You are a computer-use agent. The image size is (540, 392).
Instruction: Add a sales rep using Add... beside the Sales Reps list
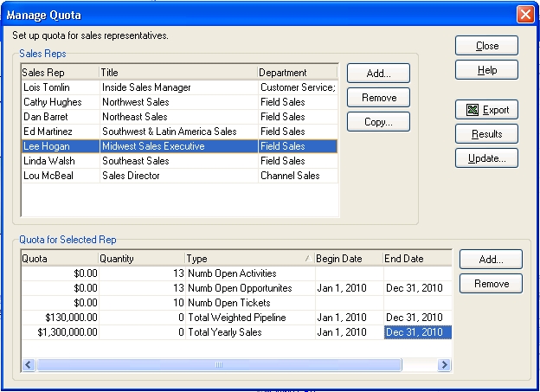click(378, 73)
